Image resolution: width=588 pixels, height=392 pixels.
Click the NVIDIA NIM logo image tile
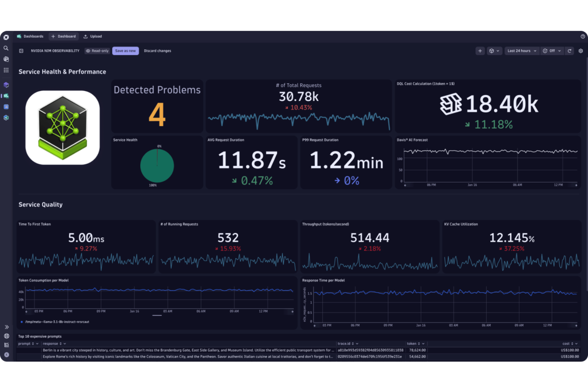click(62, 127)
